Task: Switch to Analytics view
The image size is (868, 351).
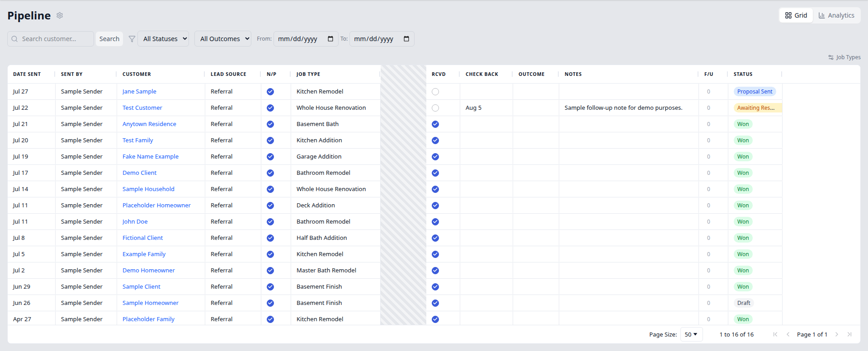Action: pyautogui.click(x=836, y=15)
